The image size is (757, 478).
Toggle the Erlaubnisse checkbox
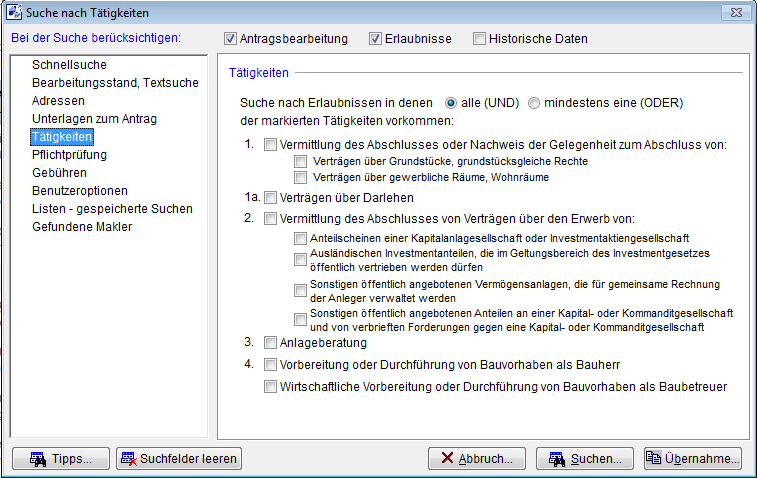376,39
